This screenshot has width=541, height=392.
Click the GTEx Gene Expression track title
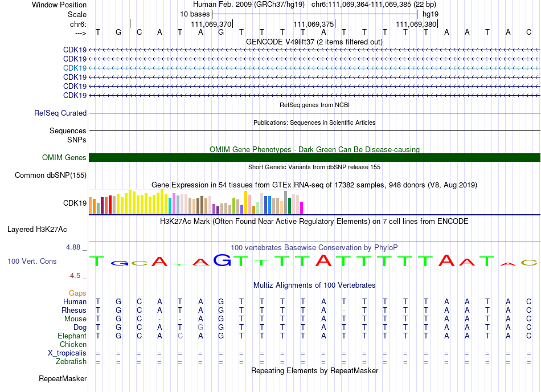pyautogui.click(x=314, y=185)
